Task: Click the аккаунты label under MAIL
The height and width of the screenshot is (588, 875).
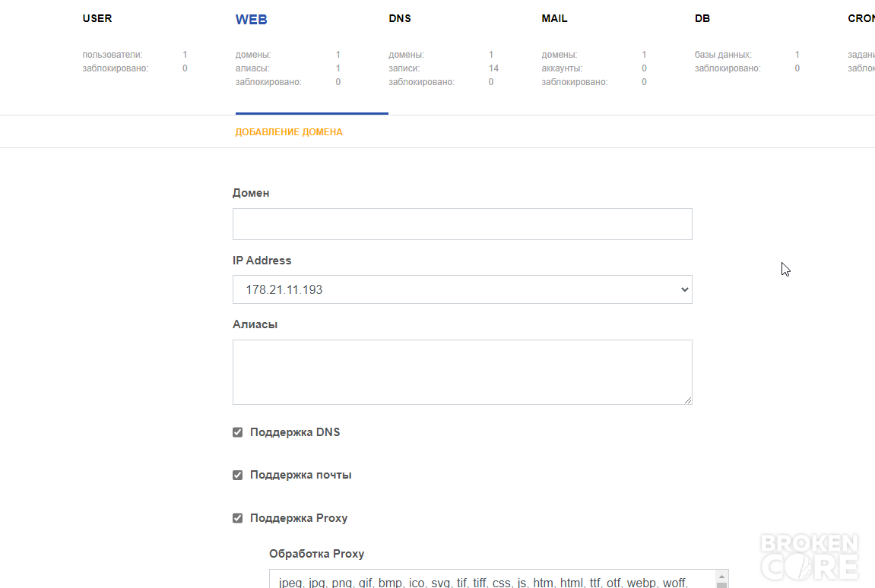Action: tap(562, 68)
